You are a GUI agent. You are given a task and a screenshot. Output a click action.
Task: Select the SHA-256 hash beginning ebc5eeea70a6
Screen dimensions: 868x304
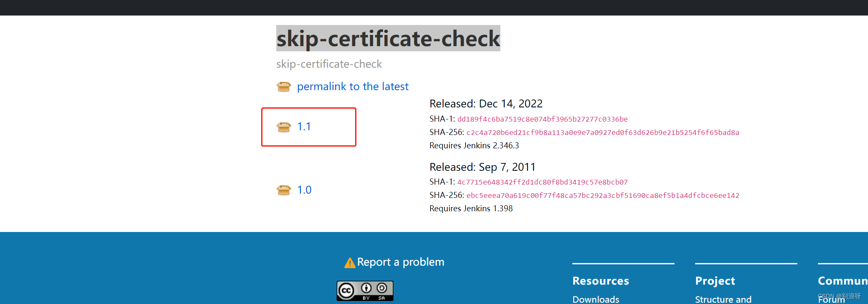tap(603, 195)
